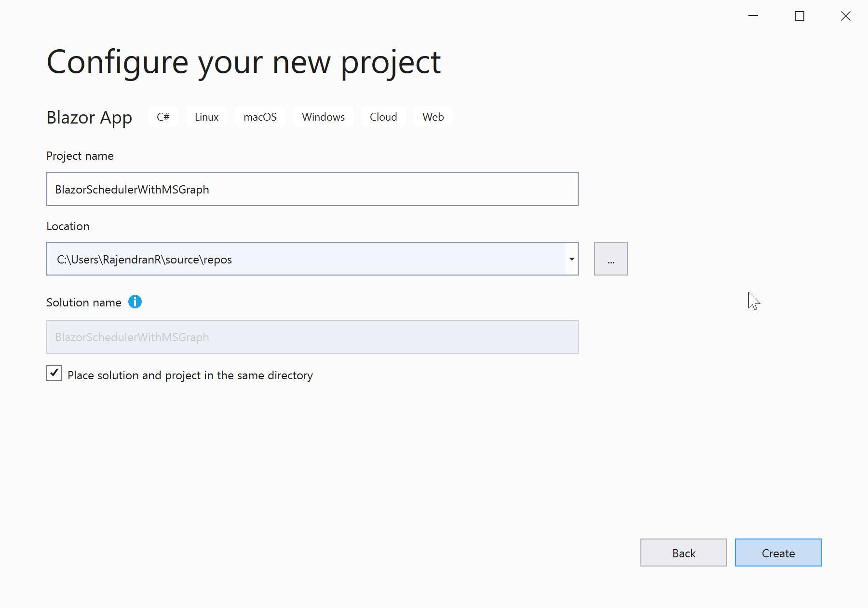Open the folder browse button with ellipsis

click(611, 259)
